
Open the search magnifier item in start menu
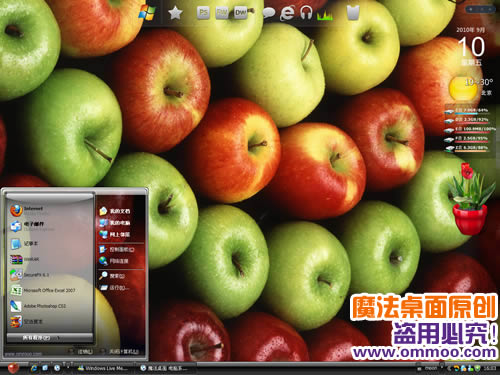pos(112,276)
